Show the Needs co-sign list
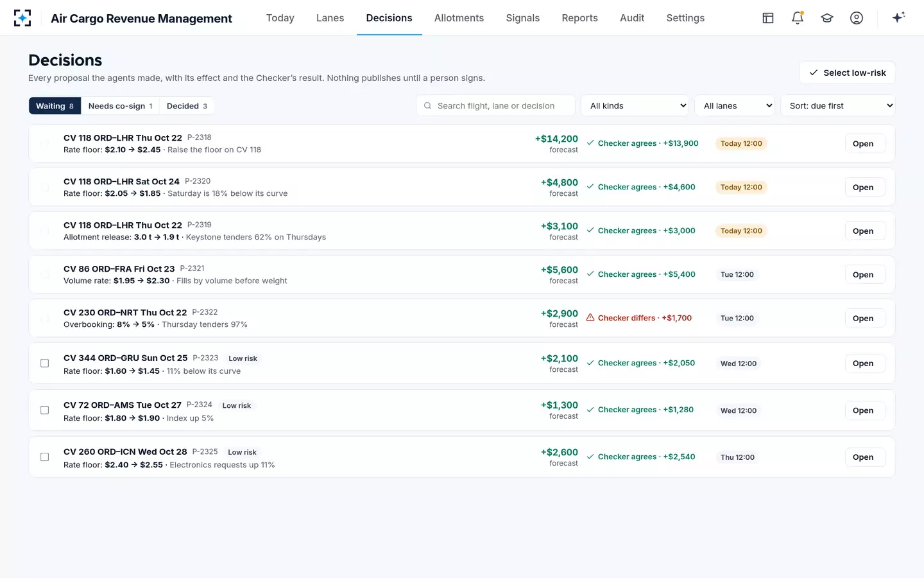The width and height of the screenshot is (924, 578). tap(120, 106)
